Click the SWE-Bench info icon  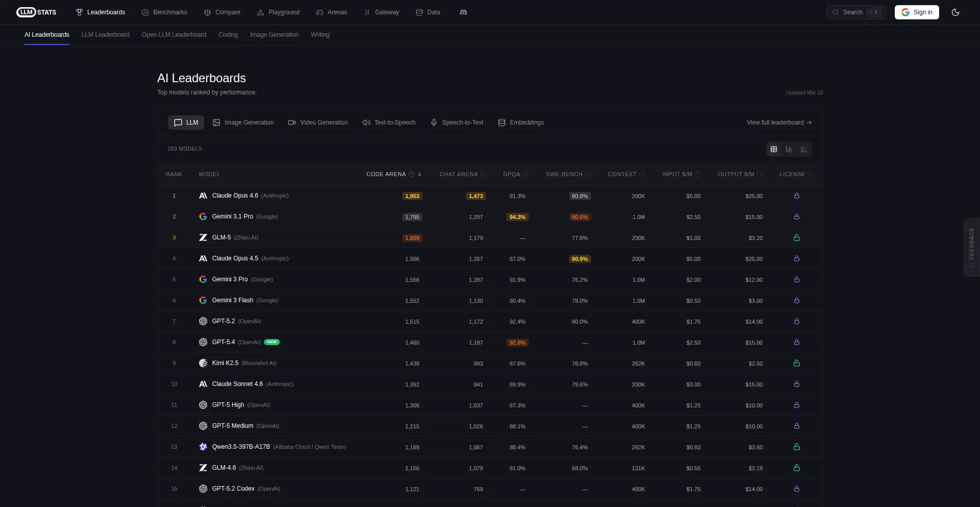coord(588,174)
